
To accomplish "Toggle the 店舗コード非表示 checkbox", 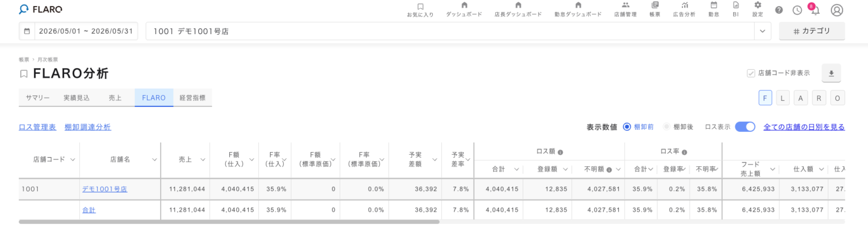I will click(x=751, y=73).
